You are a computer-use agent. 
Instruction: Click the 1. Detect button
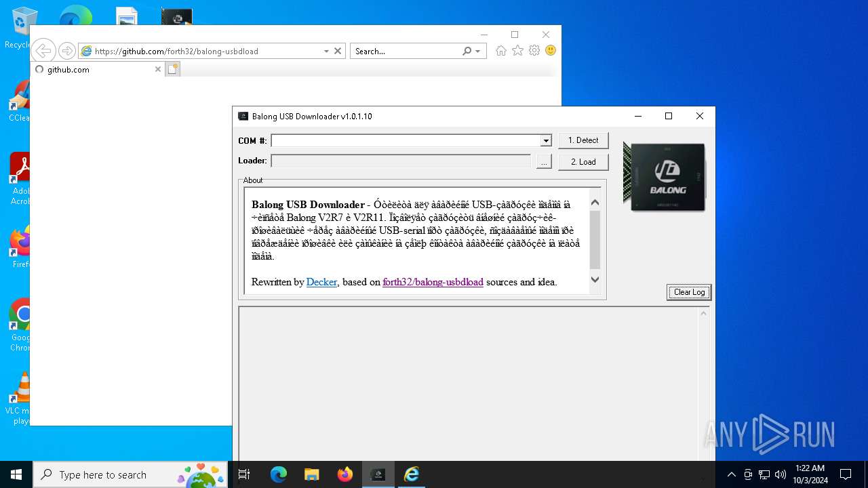pos(583,140)
